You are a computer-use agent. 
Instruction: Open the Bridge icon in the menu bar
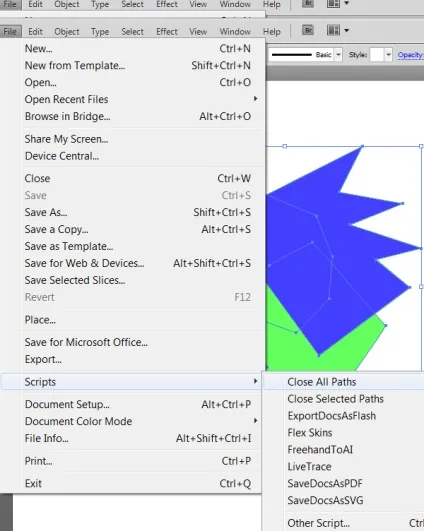pos(308,30)
